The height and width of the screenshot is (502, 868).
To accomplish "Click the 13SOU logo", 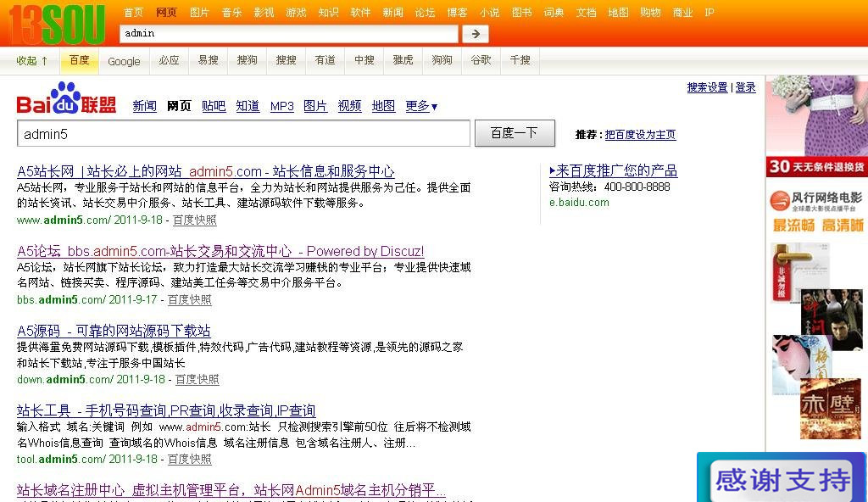I will (57, 25).
